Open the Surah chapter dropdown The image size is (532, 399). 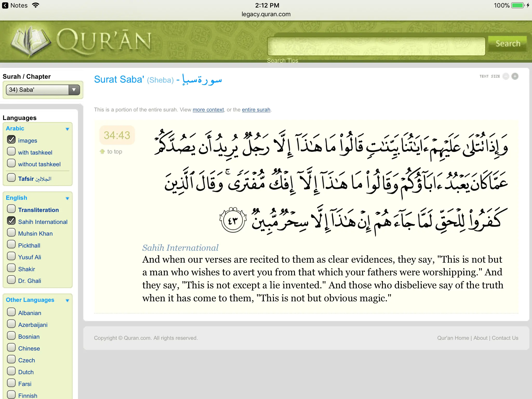(x=43, y=90)
